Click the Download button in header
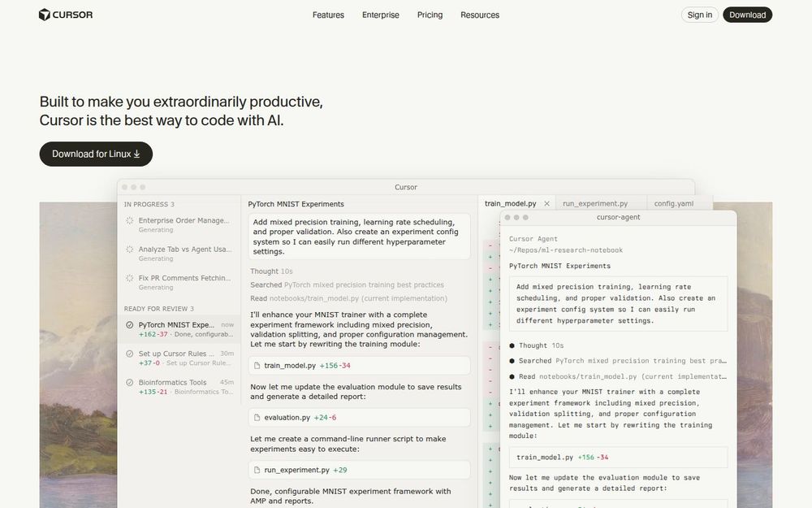 747,15
